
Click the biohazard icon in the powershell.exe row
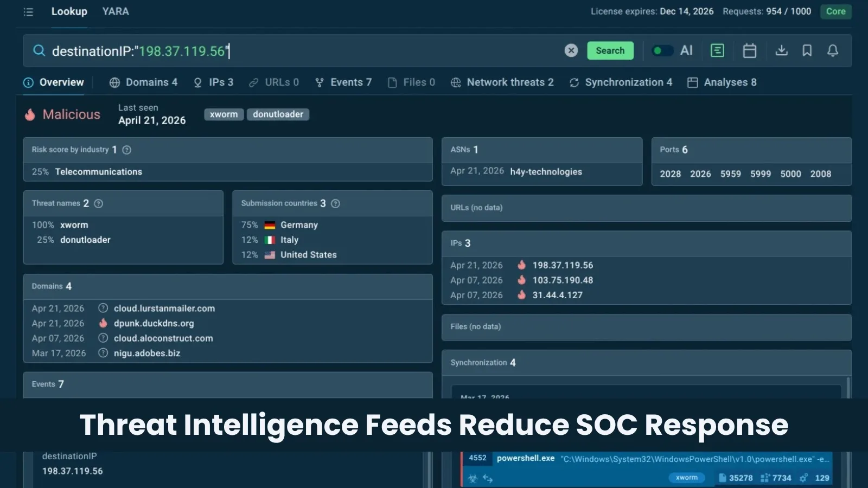pos(473,478)
